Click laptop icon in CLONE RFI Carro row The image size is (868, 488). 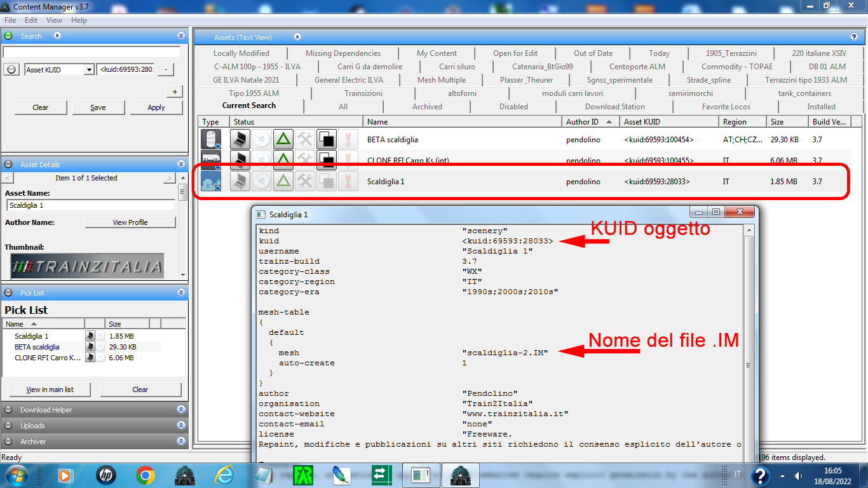coord(240,159)
